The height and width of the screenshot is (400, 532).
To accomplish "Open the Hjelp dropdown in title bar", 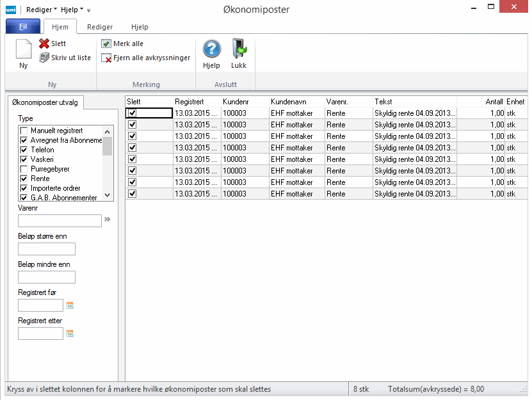I will (x=73, y=10).
